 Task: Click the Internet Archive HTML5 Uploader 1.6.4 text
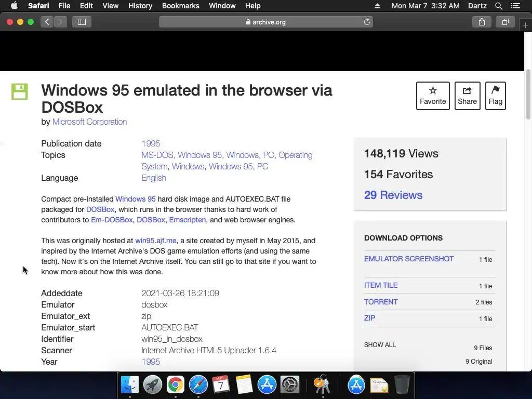209,351
